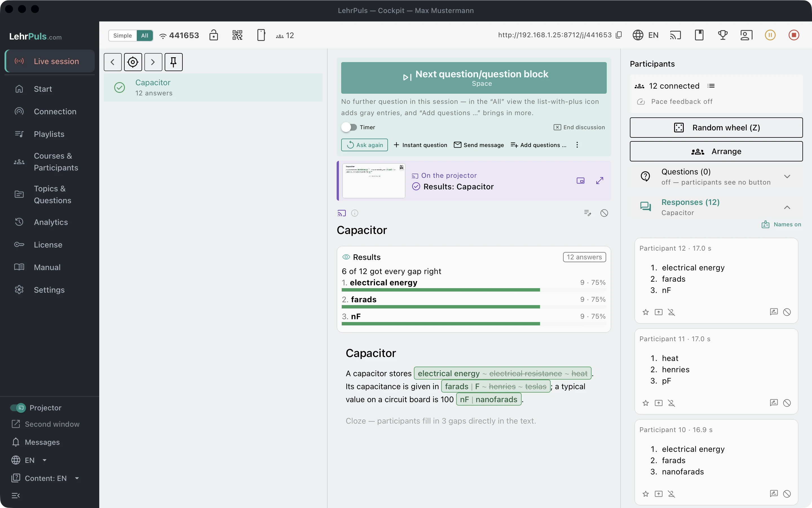
Task: Click the Ask again button
Action: point(364,145)
